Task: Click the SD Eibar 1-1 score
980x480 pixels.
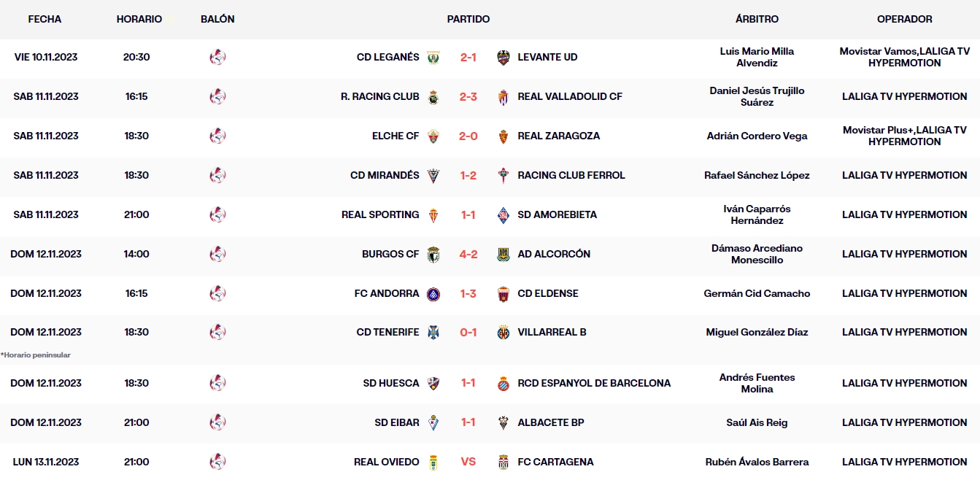Action: click(x=468, y=422)
